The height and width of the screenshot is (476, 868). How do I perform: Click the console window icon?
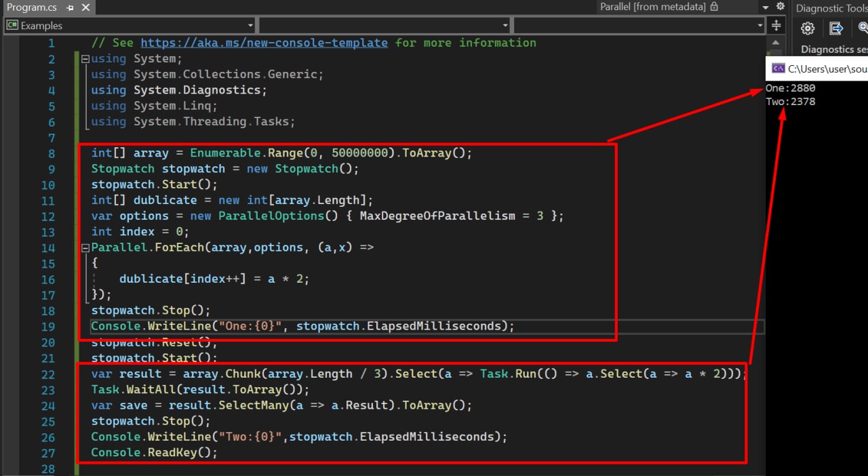point(778,68)
